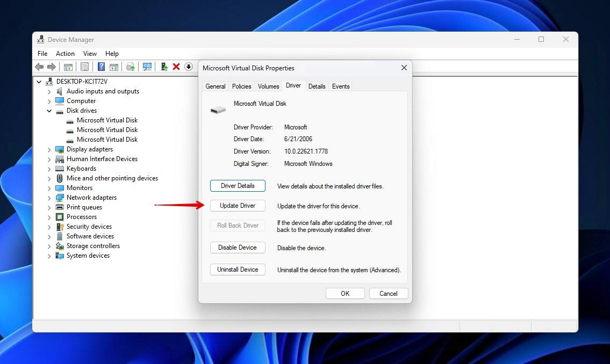Viewport: 610px width, 364px height.
Task: Click the Back arrow in Device Manager toolbar
Action: pyautogui.click(x=39, y=67)
